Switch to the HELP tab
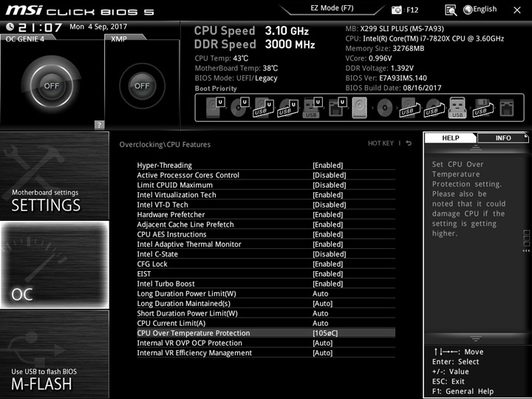532x399 pixels. click(451, 137)
